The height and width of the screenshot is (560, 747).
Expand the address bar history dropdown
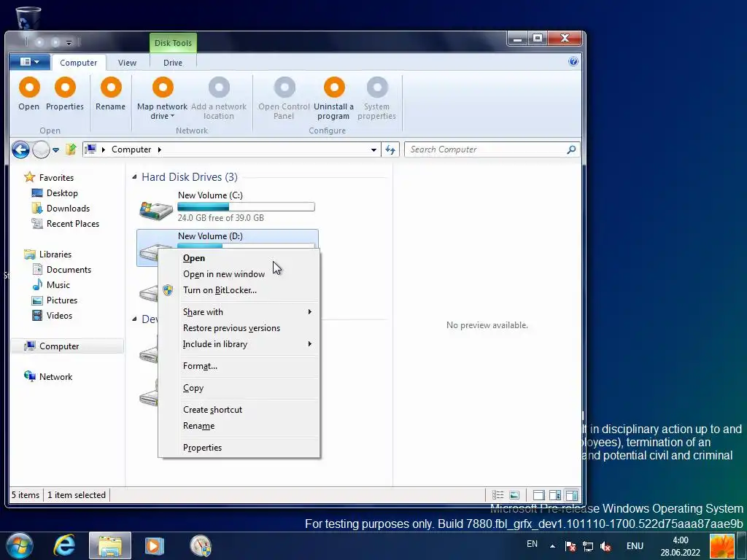tap(374, 150)
